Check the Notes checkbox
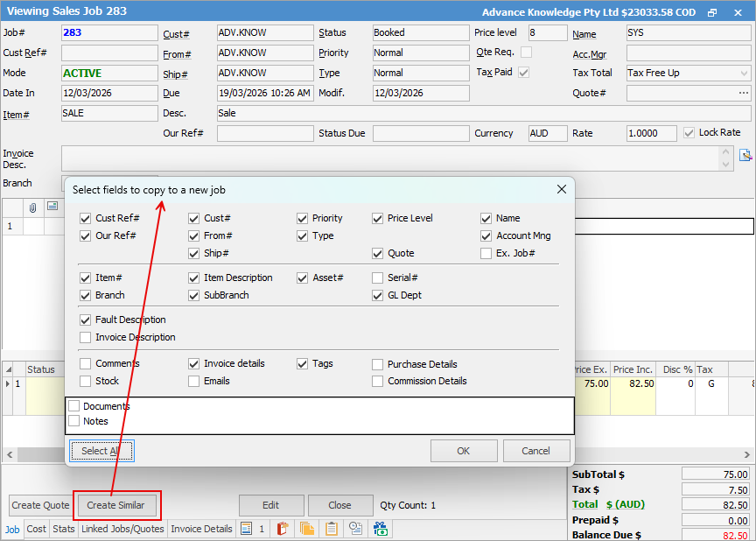Image resolution: width=756 pixels, height=541 pixels. pyautogui.click(x=73, y=421)
